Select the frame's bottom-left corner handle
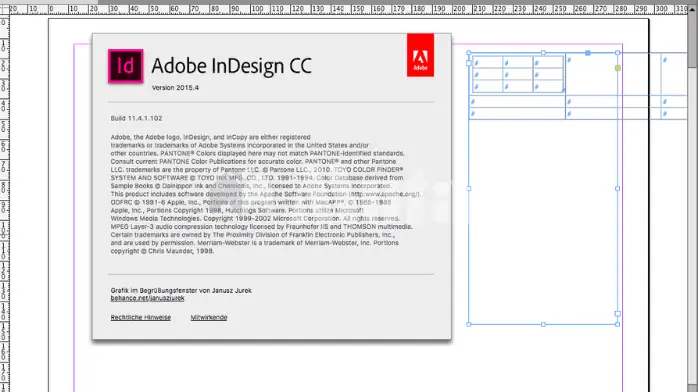The height and width of the screenshot is (392, 698). point(469,324)
